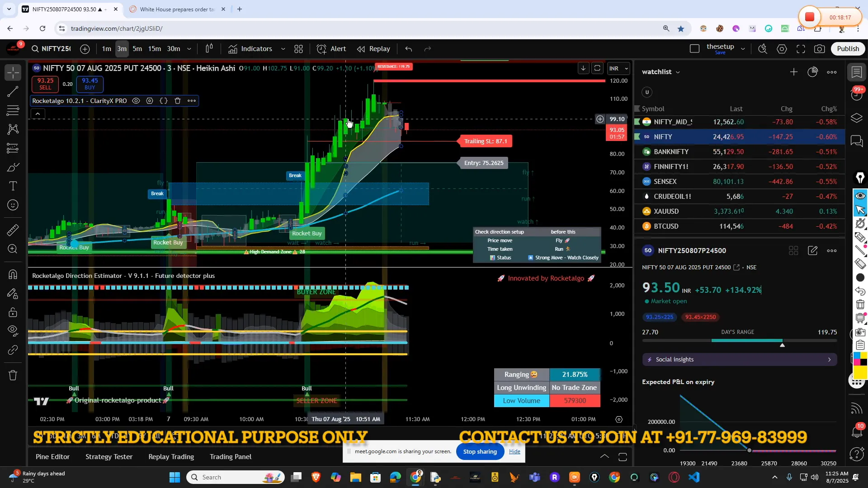Take a chart snapshot camera icon
Image resolution: width=868 pixels, height=488 pixels.
point(820,49)
